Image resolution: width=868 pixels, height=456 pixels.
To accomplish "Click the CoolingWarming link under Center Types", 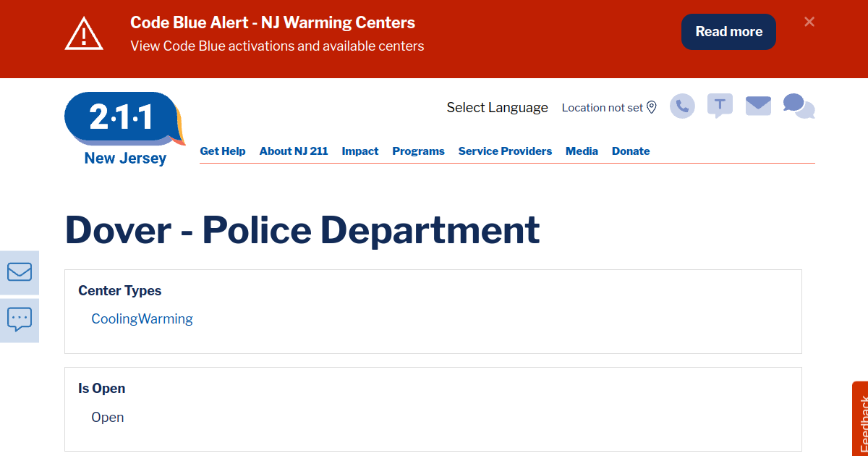I will [x=142, y=318].
